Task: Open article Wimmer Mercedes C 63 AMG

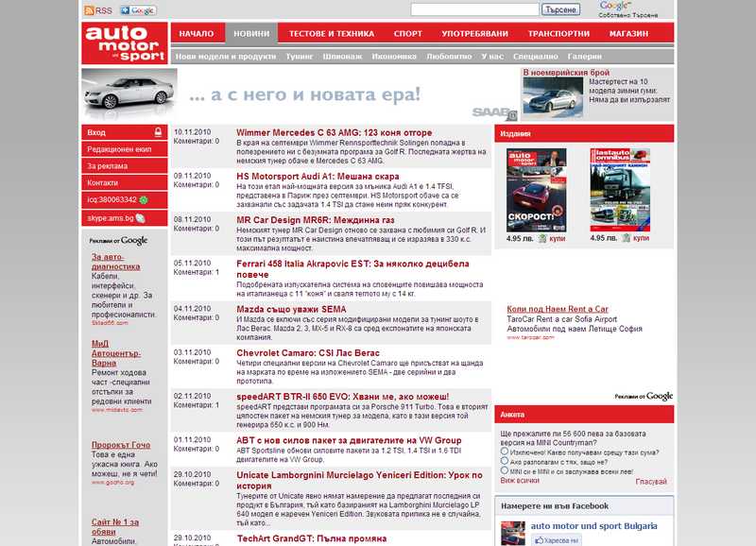Action: (335, 132)
